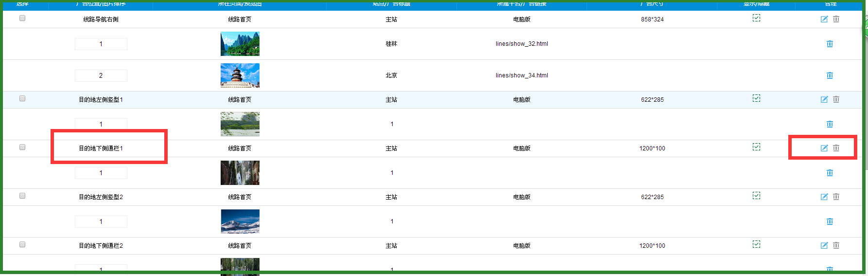The height and width of the screenshot is (276, 868).
Task: Delete the 北京 image entry
Action: pos(830,75)
